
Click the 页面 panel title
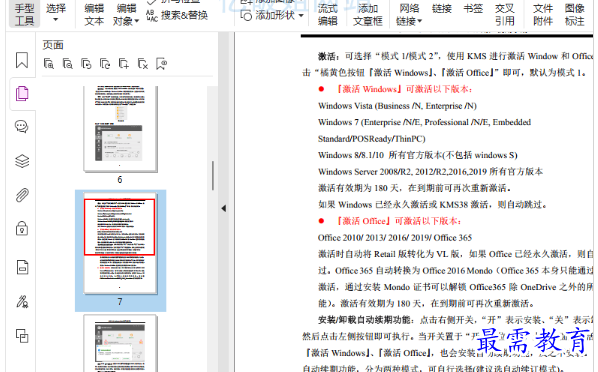[x=53, y=45]
